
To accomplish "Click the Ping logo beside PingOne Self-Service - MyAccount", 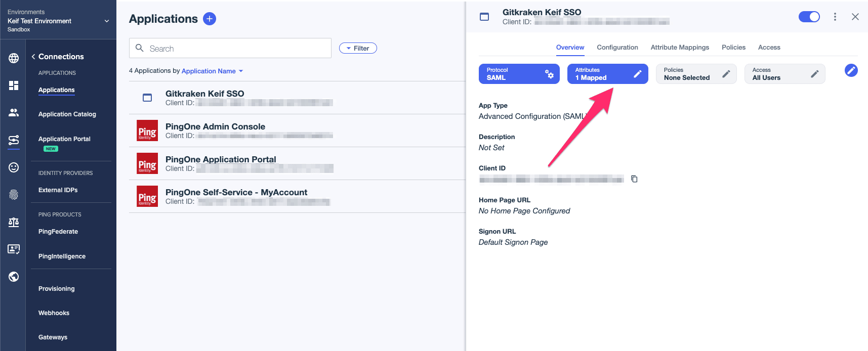I will tap(147, 196).
